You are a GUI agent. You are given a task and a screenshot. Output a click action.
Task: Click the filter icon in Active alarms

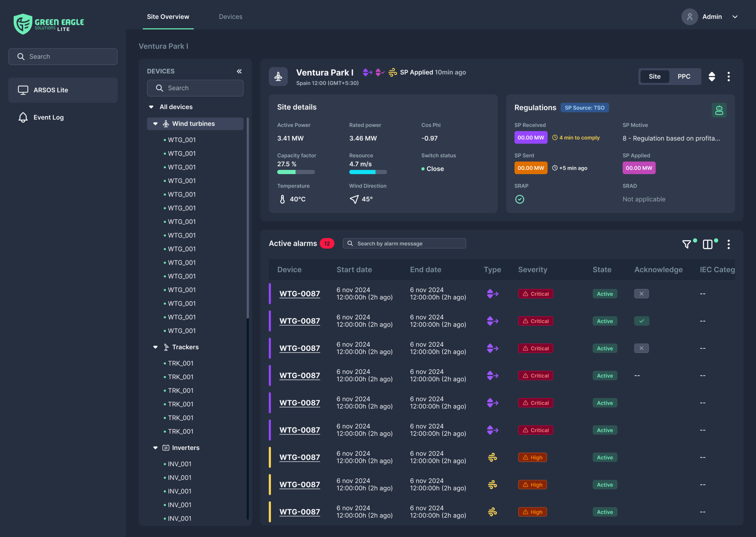tap(687, 244)
